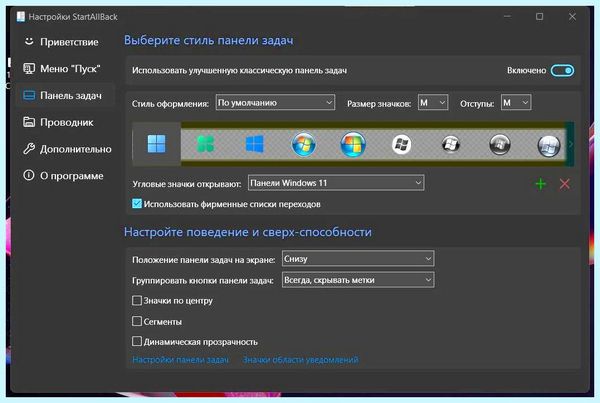The height and width of the screenshot is (403, 600).
Task: Click the folder icon beside Проводник
Action: coord(29,122)
